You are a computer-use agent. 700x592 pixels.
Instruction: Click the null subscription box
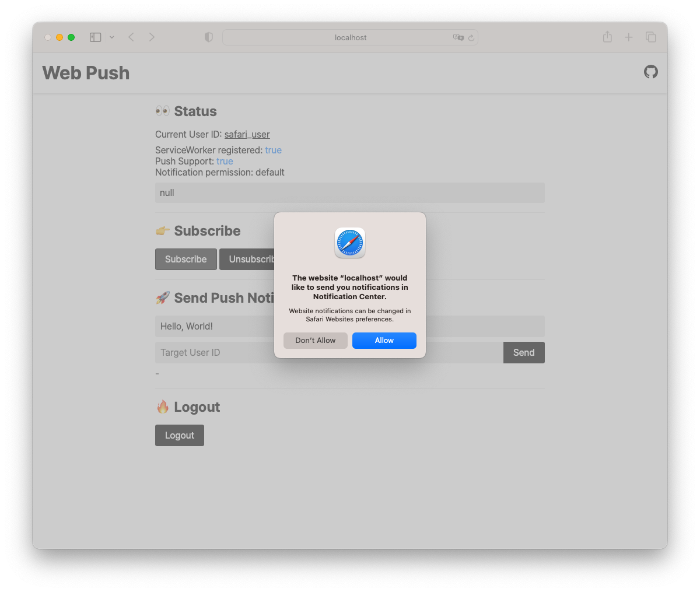point(350,193)
